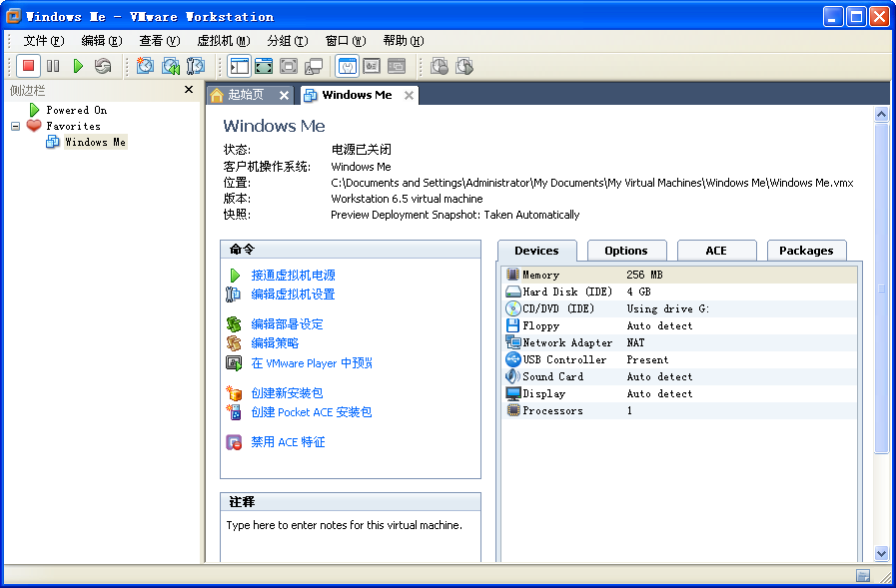Click the Appliance view toolbar icon
Screen dimensions: 896x588
(x=372, y=66)
